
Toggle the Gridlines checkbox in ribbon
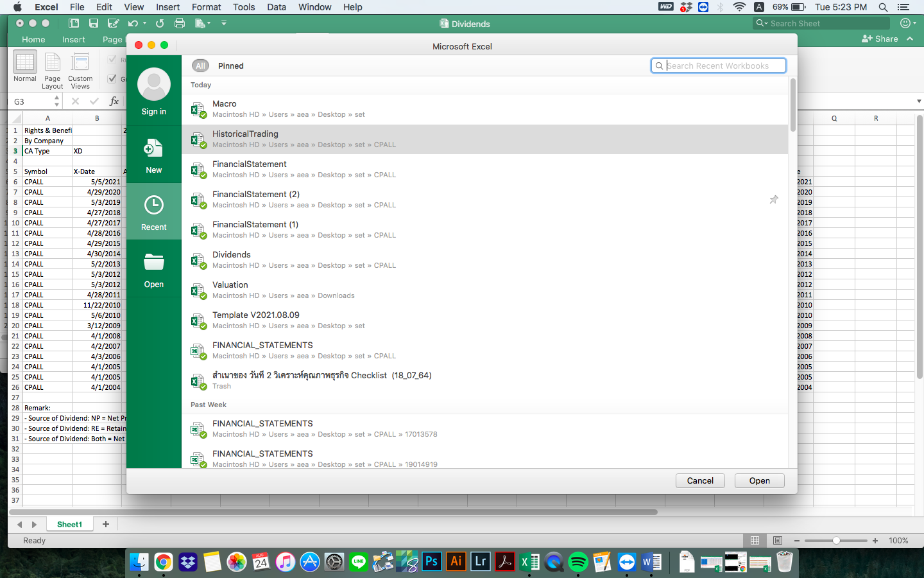(112, 78)
